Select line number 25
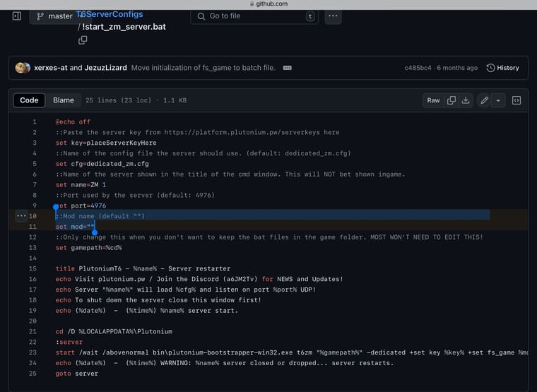The image size is (537, 392). pos(33,374)
